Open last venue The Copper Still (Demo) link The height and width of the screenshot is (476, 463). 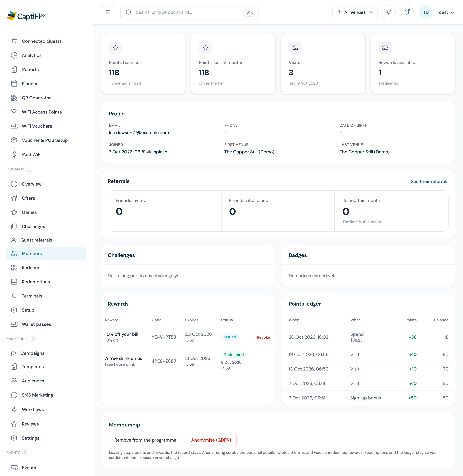click(364, 152)
